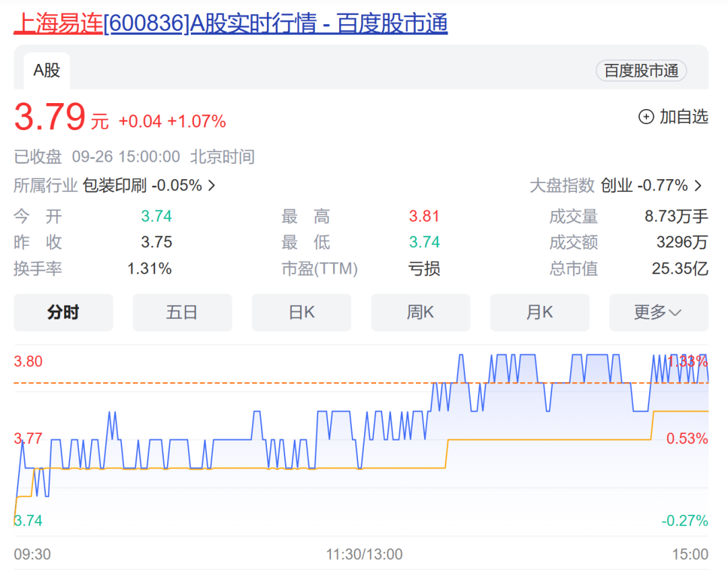This screenshot has height=570, width=728.
Task: Click the 已收盘 status text
Action: tap(38, 157)
